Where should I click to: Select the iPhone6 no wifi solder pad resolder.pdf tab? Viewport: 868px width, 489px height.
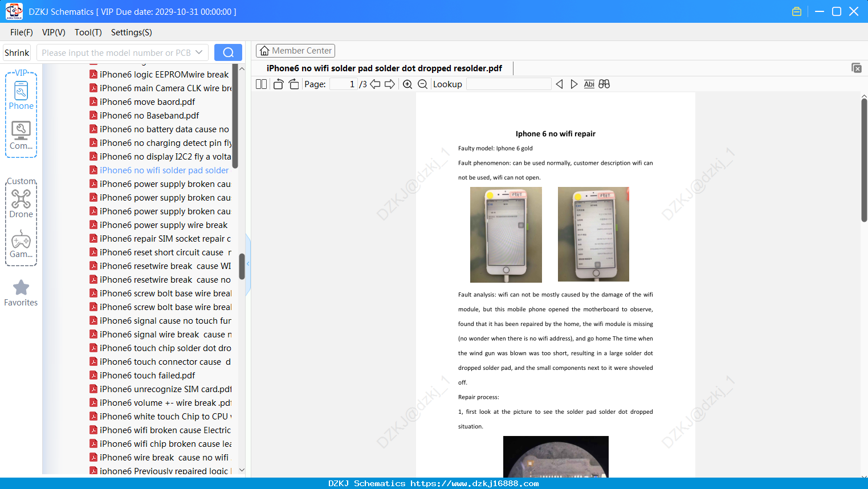coord(384,68)
